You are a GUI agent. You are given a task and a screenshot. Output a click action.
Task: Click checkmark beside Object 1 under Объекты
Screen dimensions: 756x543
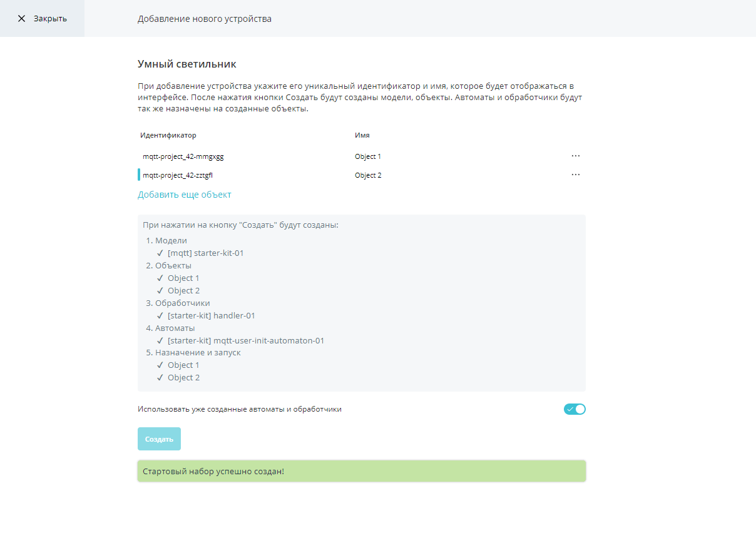tap(160, 278)
